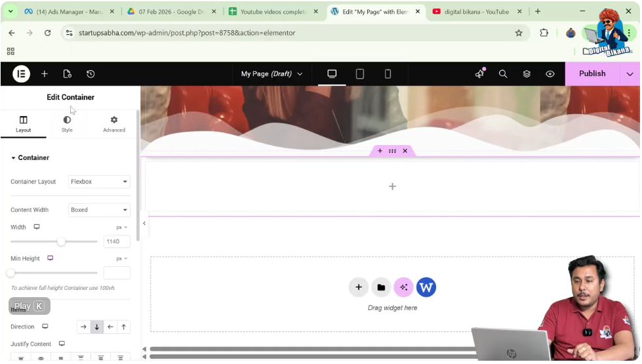Bookmark this page with the star icon
The width and height of the screenshot is (642, 364).
pyautogui.click(x=519, y=33)
